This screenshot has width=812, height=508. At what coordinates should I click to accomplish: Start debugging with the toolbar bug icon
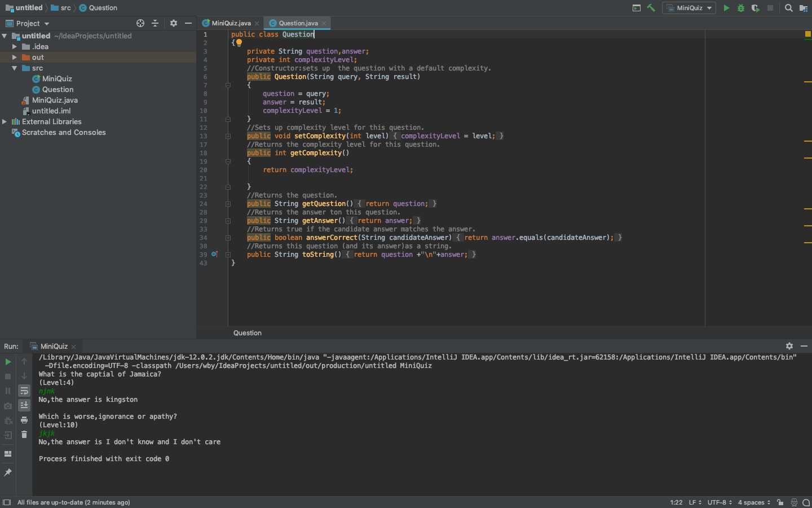(741, 8)
